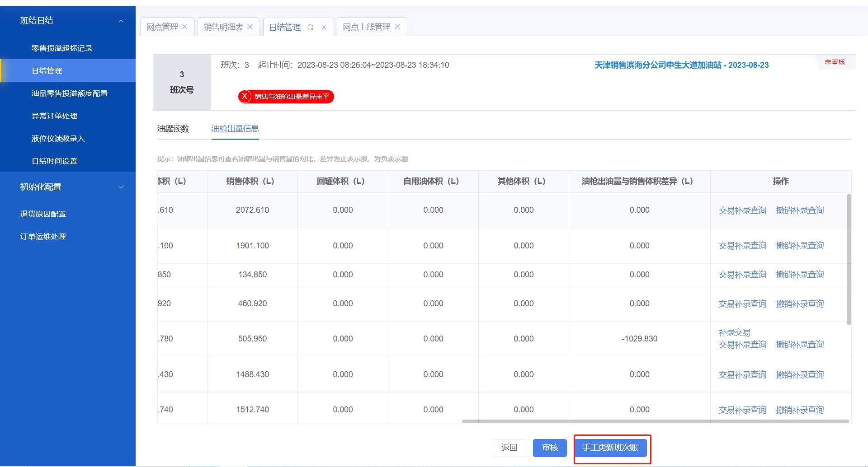Open the 网点上线管理 tab
Screen dimensions: 868x467
coord(366,27)
